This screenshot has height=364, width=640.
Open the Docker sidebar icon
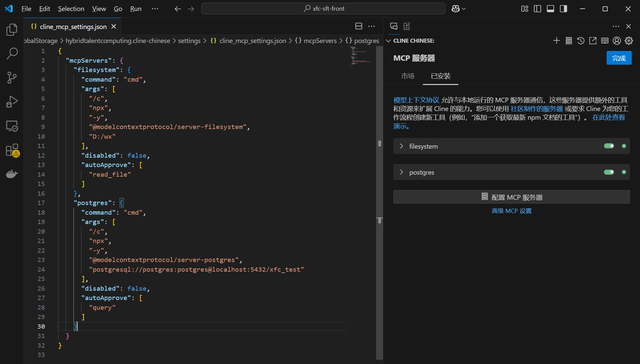[12, 174]
